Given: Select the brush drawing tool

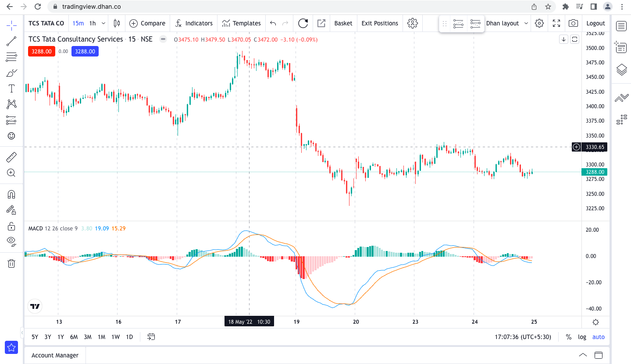Looking at the screenshot, I should [11, 73].
